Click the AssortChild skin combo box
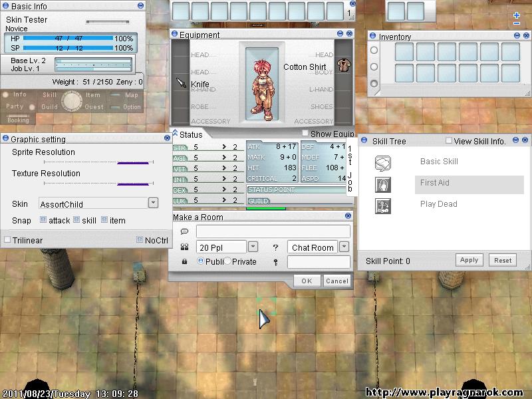The width and height of the screenshot is (532, 399). tap(93, 203)
